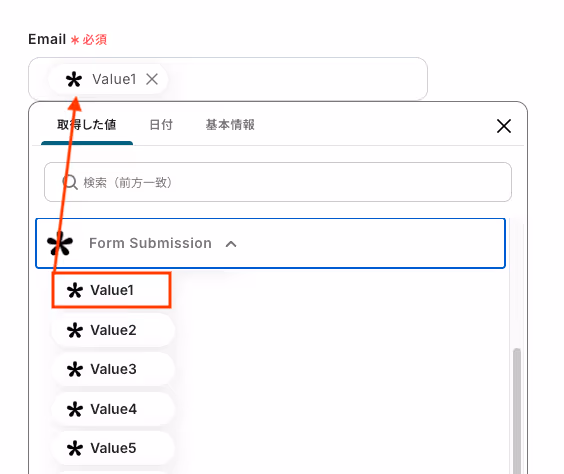Remove Value1 chip with X icon

pos(152,79)
